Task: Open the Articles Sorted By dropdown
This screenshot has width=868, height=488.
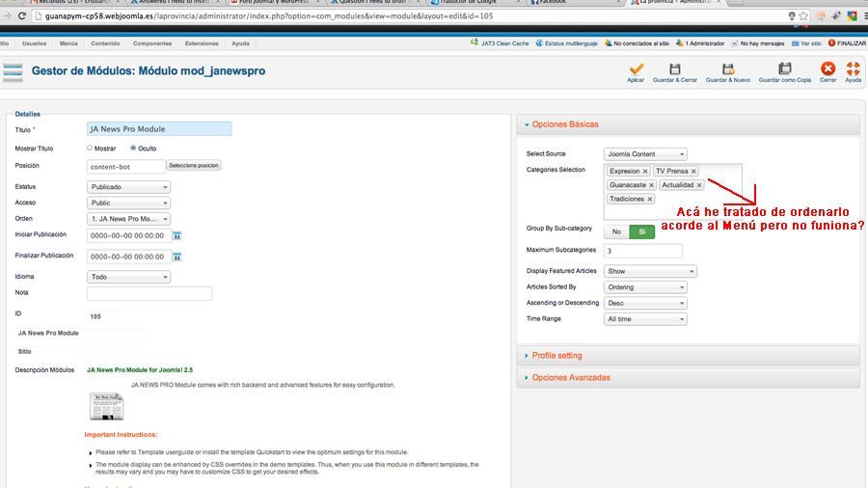Action: [645, 287]
